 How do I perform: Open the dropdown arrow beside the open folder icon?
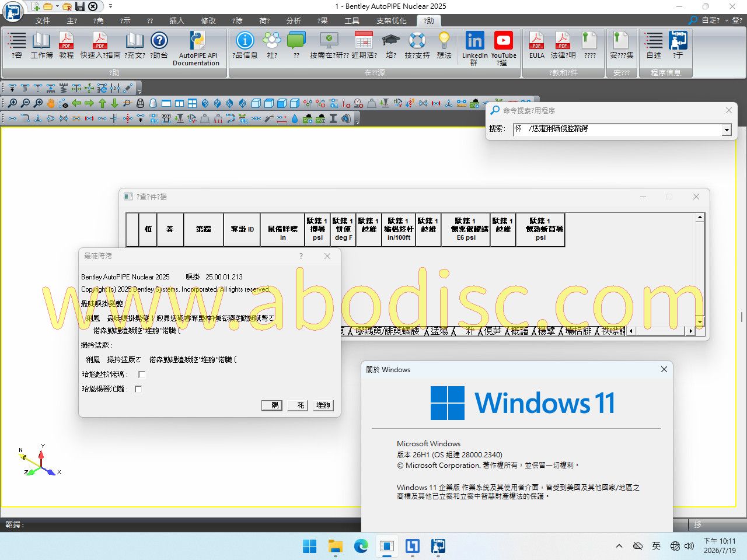click(x=57, y=6)
